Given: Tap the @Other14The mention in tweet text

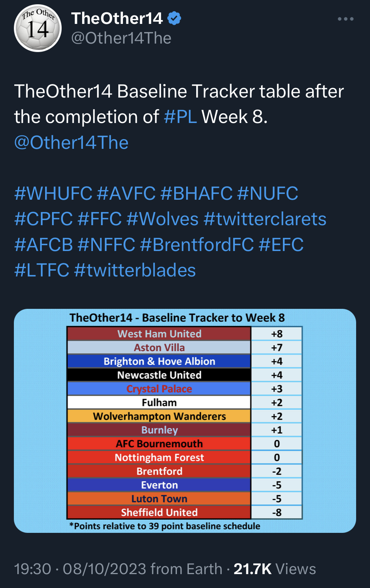Looking at the screenshot, I should coord(71,143).
